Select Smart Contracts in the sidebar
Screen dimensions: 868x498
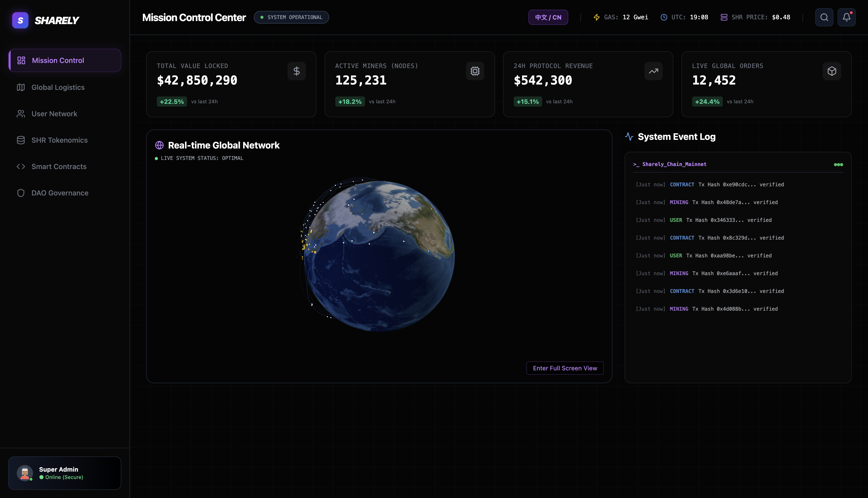tap(59, 167)
